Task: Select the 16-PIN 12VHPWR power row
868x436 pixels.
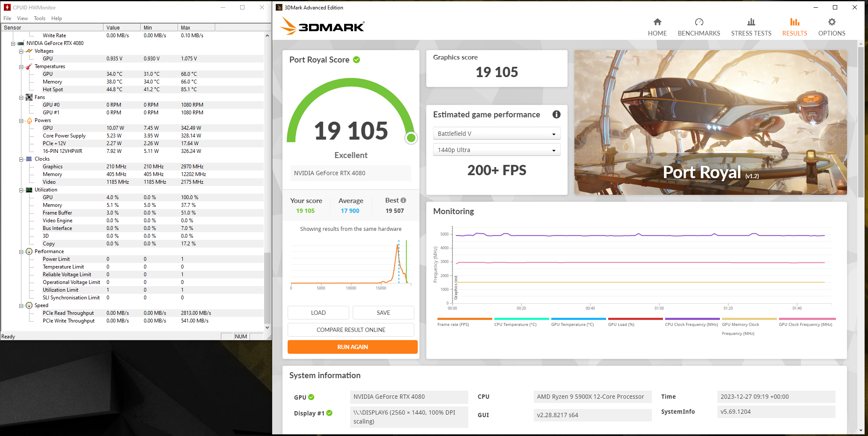Action: coord(133,151)
